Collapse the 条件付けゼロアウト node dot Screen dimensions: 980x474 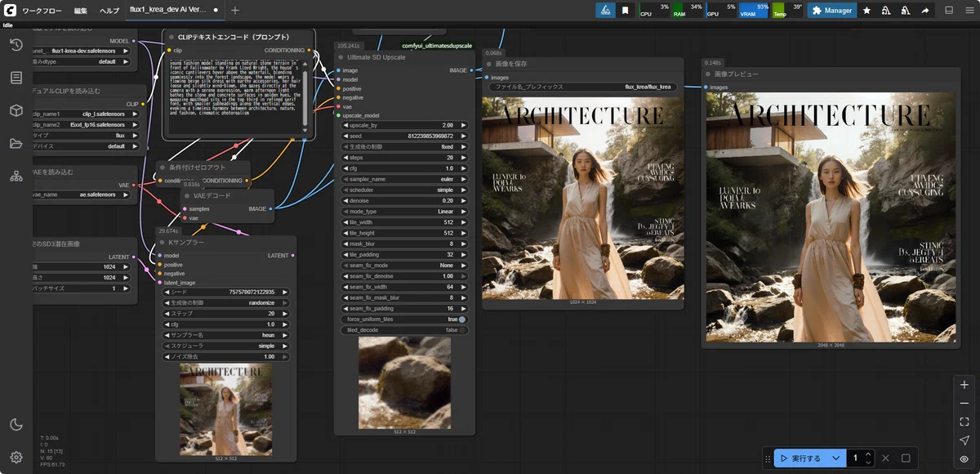(162, 167)
